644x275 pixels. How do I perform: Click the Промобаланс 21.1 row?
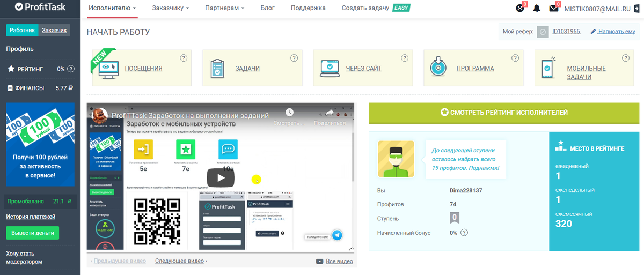[x=40, y=202]
